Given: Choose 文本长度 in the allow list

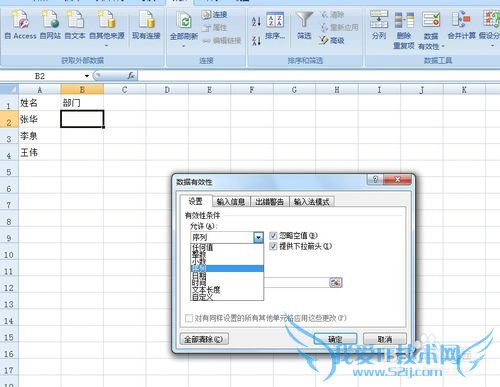Looking at the screenshot, I should pos(227,290).
